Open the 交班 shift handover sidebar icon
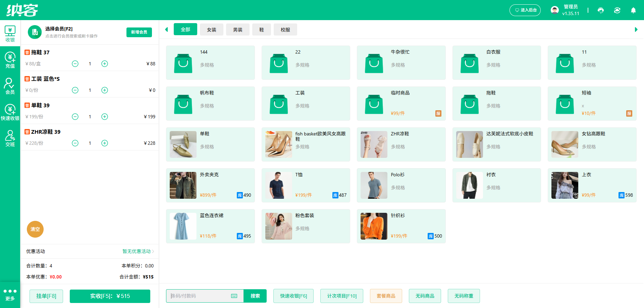This screenshot has height=308, width=644. [x=10, y=138]
